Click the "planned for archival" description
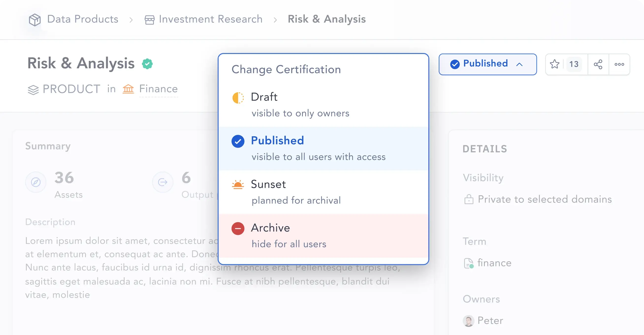Image resolution: width=644 pixels, height=335 pixels. coord(296,201)
